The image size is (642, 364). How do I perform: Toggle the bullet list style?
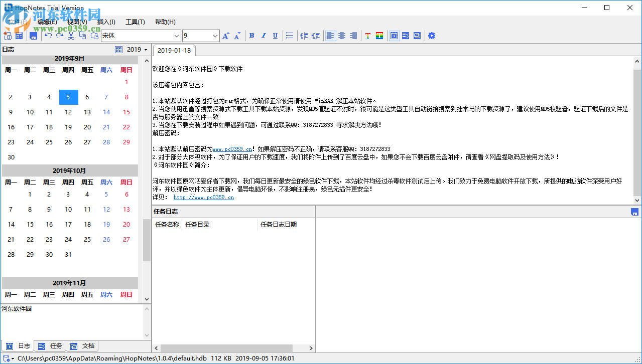[x=290, y=36]
